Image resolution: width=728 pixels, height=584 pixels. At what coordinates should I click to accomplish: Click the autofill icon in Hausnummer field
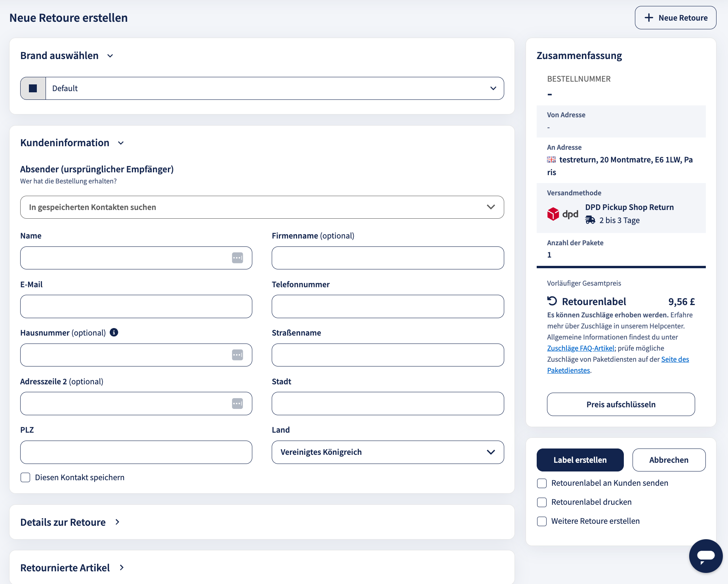tap(237, 355)
